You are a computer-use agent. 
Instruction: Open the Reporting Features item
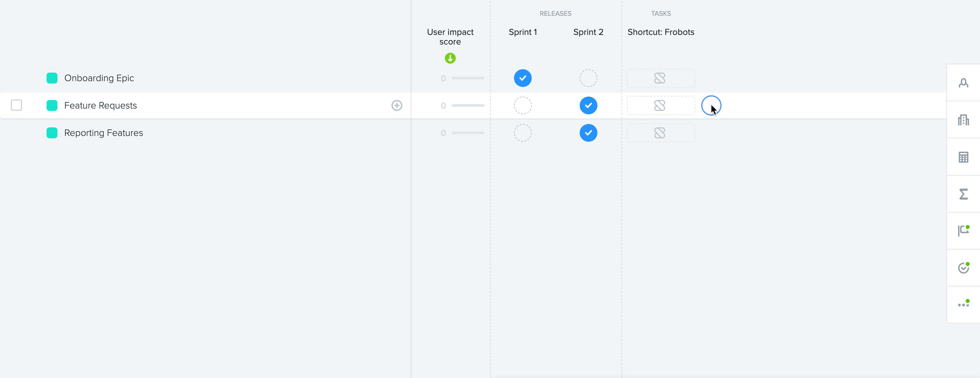tap(103, 133)
